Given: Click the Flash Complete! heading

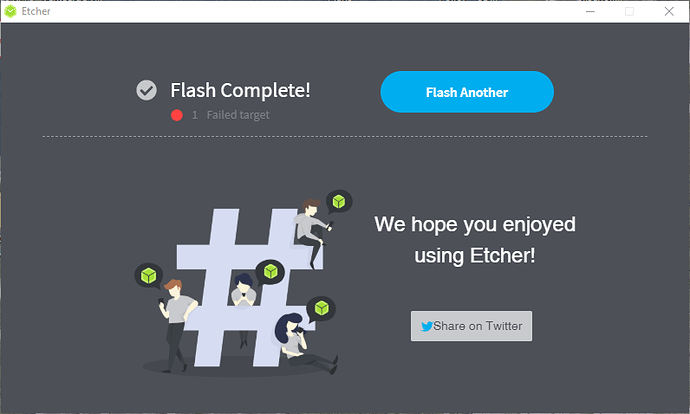Looking at the screenshot, I should pyautogui.click(x=240, y=90).
